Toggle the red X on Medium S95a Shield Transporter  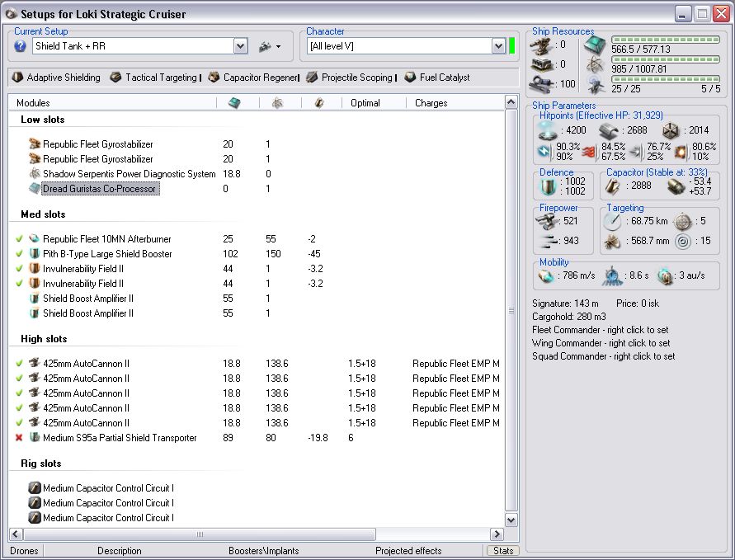[x=19, y=438]
